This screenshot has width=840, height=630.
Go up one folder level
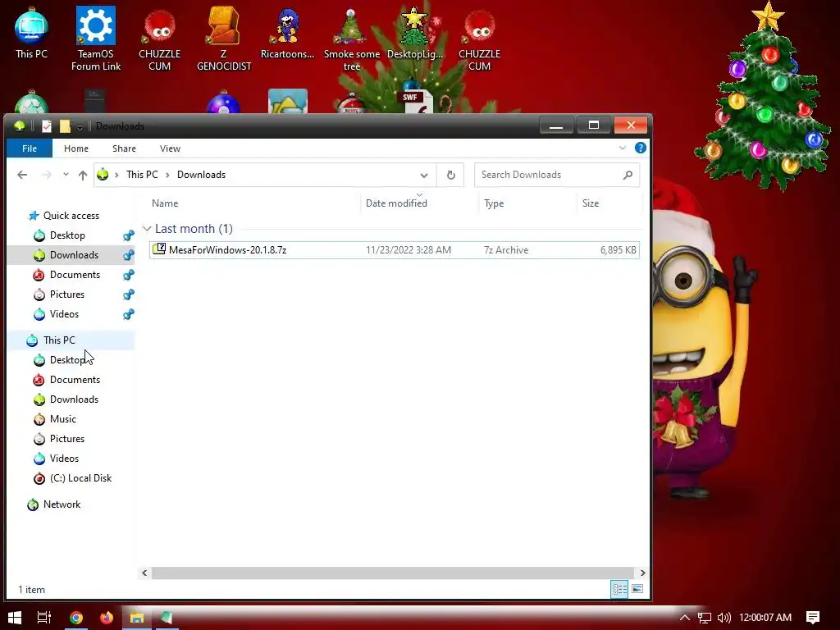[83, 175]
